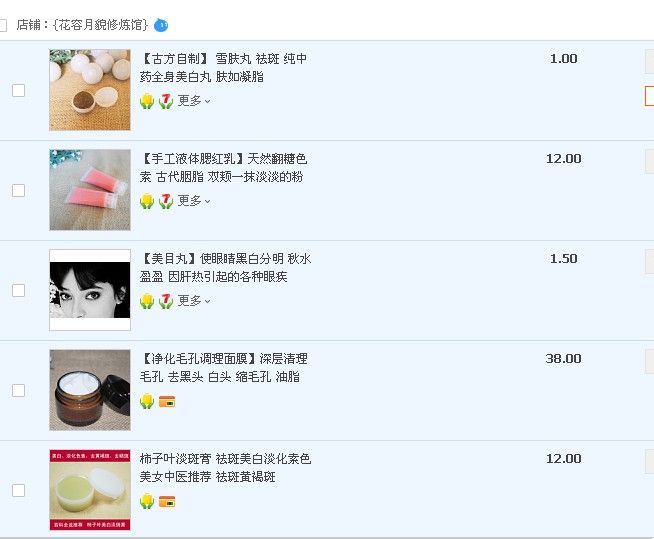654x539 pixels.
Task: Open the shop link 花容月貌修炼馆
Action: click(x=101, y=25)
